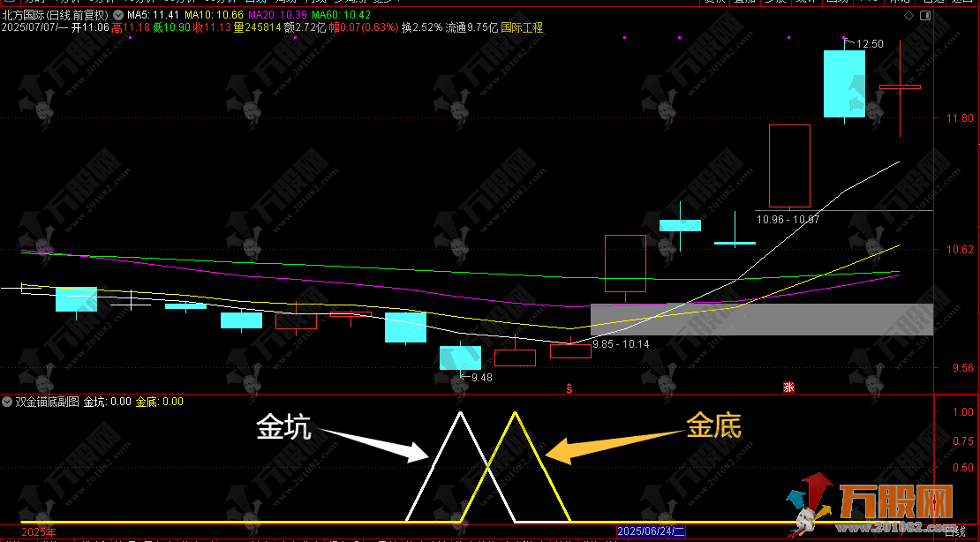Viewport: 980px width, 542px height.
Task: Click the 10.96 - 10.97 gap label
Action: (x=788, y=220)
